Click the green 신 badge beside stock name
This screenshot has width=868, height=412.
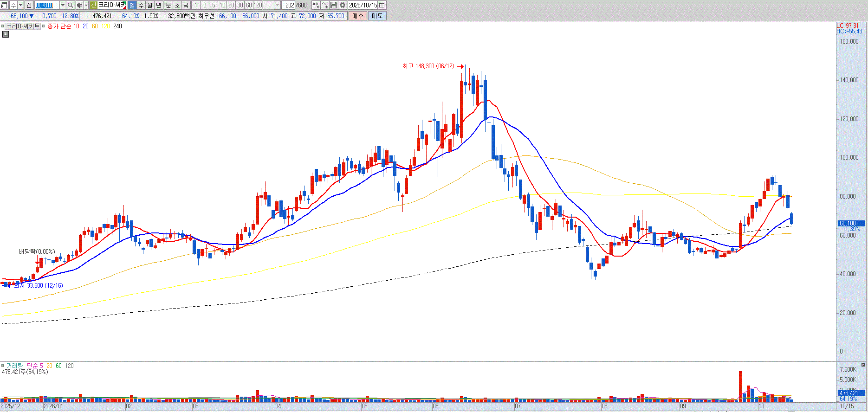coord(93,5)
